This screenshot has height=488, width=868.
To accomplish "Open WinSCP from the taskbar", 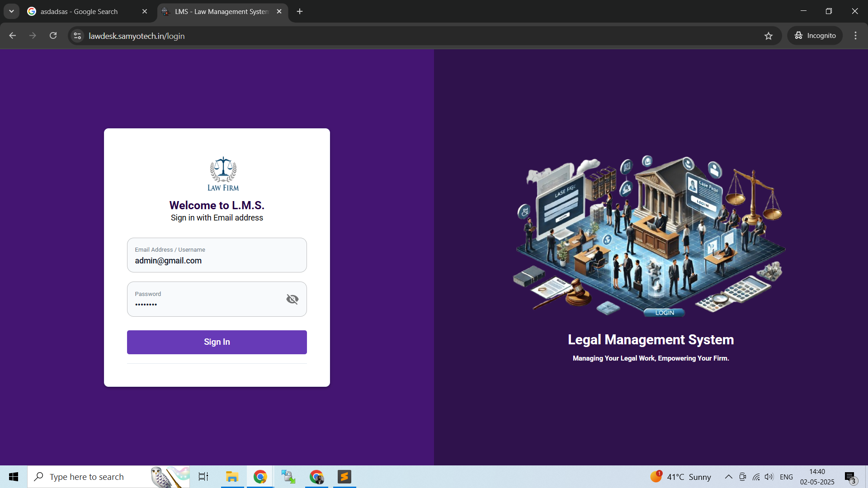I will [x=288, y=476].
